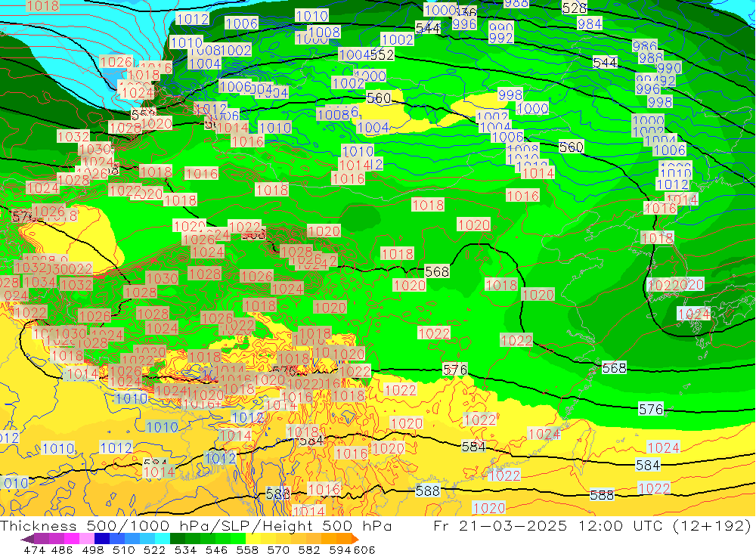Click the red 1034 pressure label
Viewport: 756px width, 554px height.
(x=41, y=282)
